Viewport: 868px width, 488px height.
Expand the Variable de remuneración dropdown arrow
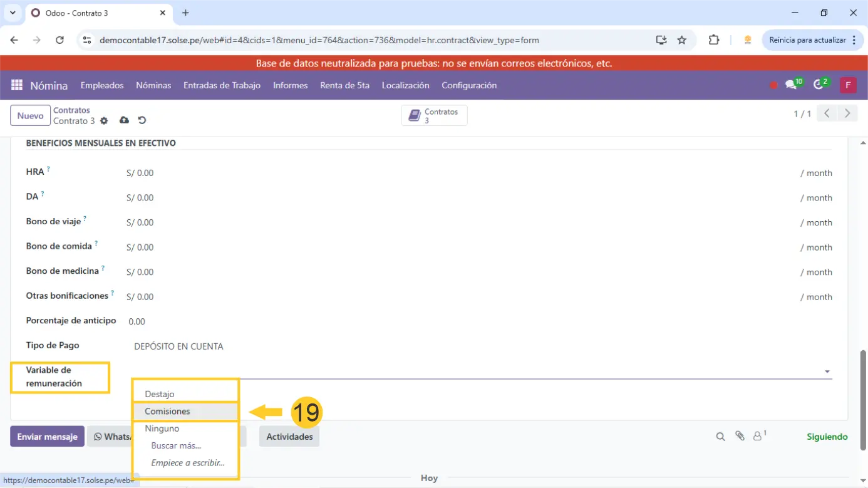click(827, 371)
